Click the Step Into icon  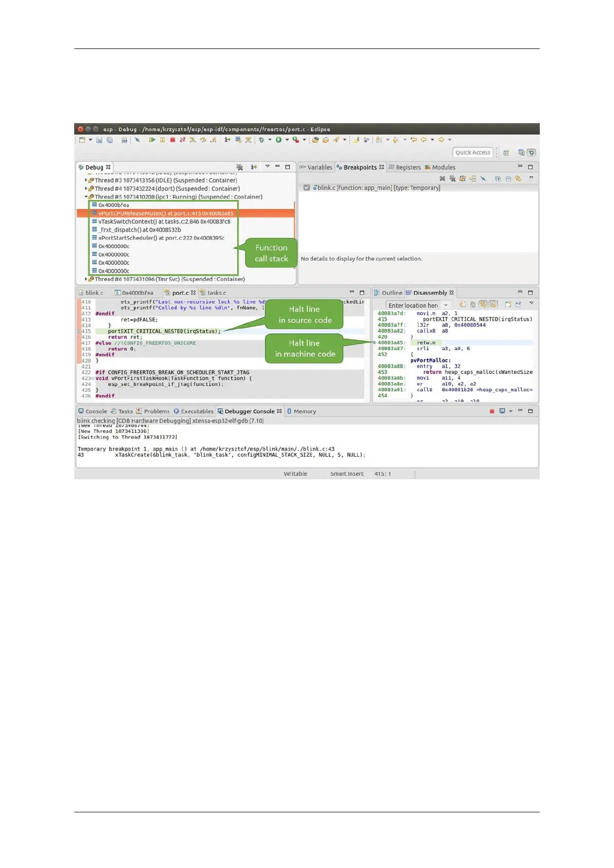point(192,140)
